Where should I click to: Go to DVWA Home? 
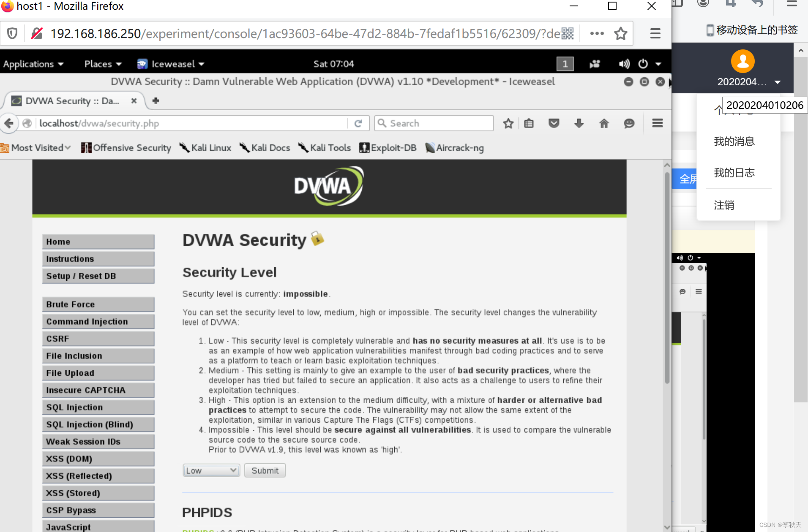click(98, 242)
